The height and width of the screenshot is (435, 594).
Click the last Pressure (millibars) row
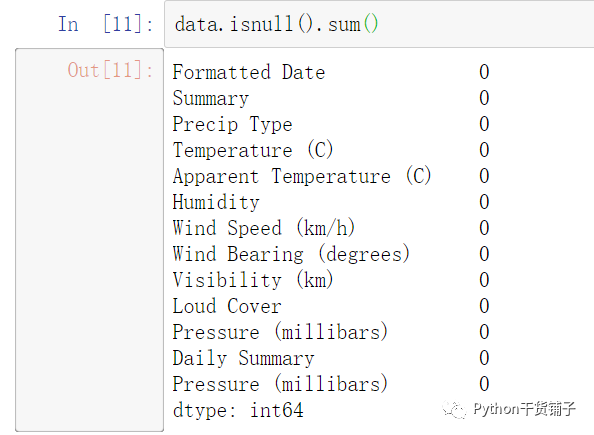331,384
